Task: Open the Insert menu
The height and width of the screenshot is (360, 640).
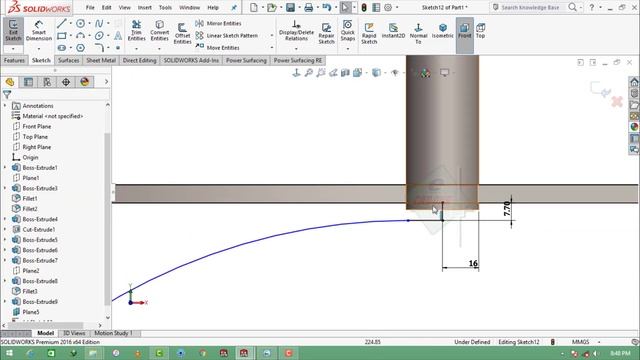Action: [144, 7]
